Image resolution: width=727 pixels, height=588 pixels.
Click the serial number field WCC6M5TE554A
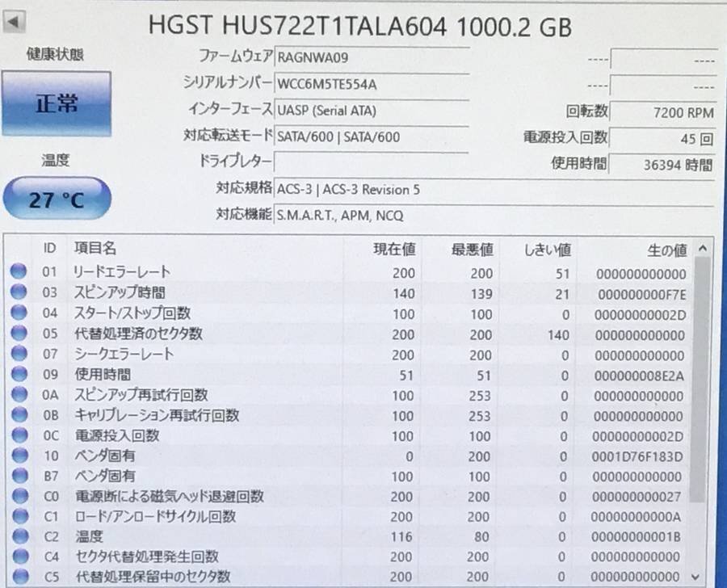tap(372, 84)
